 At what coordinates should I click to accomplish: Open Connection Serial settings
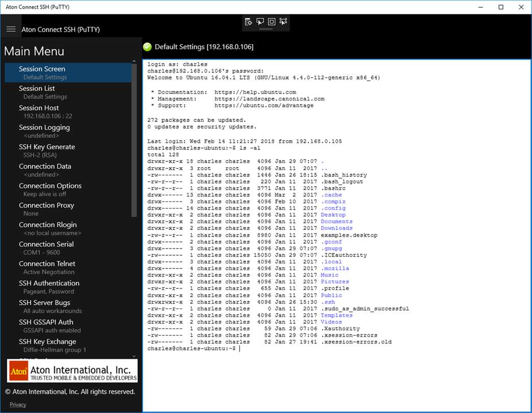click(68, 248)
